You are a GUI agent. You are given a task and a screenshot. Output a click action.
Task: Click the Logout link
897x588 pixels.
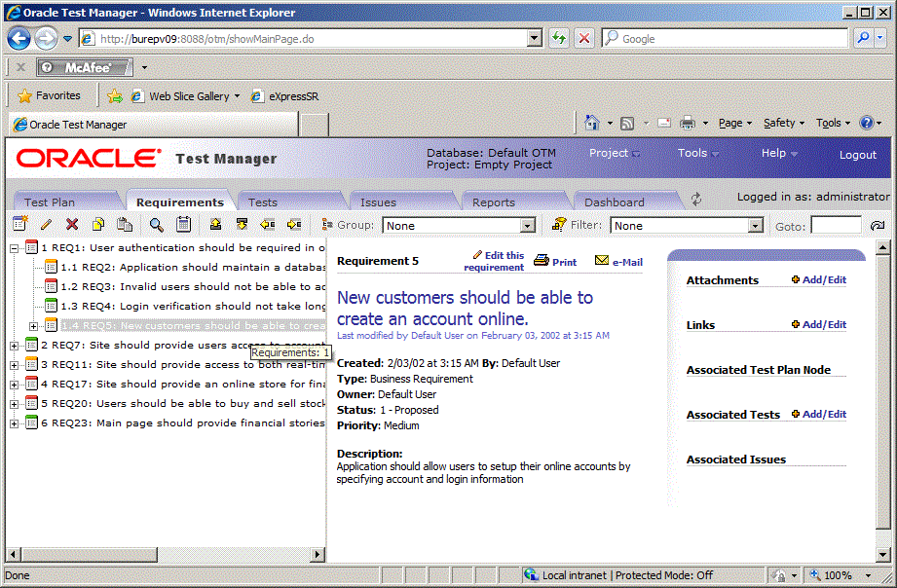coord(857,155)
